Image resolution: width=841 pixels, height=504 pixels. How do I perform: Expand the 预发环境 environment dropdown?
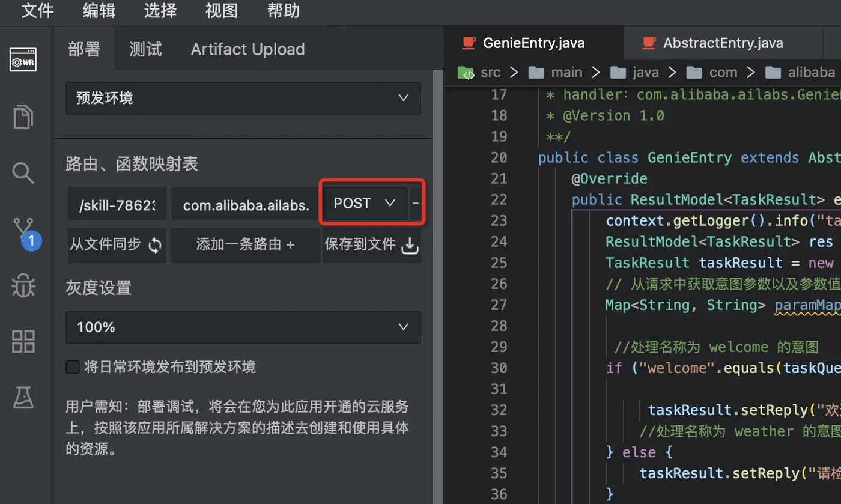pyautogui.click(x=243, y=98)
